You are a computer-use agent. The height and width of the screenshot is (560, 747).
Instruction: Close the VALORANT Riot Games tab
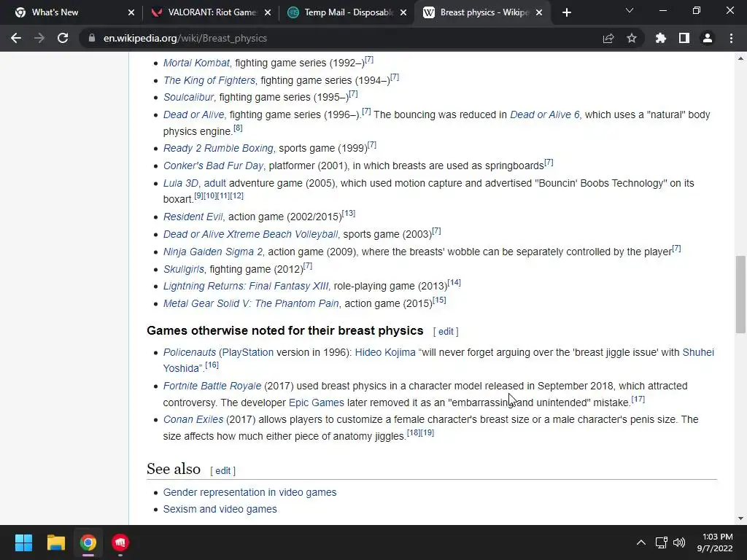click(268, 12)
